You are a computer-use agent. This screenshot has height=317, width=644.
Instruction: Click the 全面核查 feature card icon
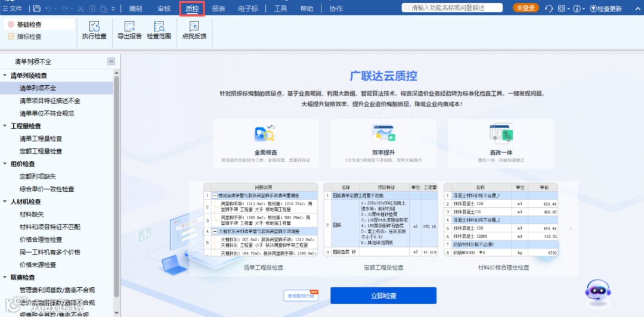(x=266, y=133)
